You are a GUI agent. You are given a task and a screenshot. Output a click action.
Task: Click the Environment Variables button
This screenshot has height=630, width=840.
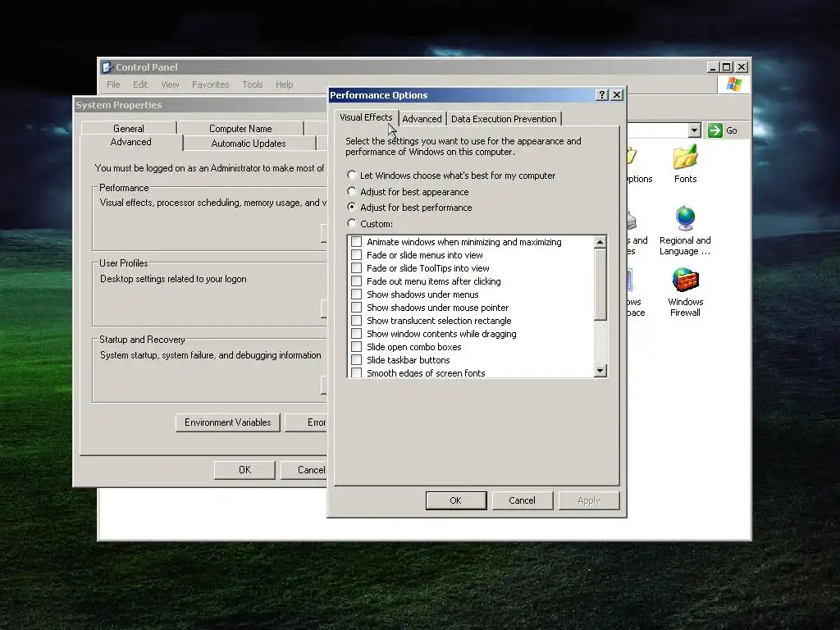(x=228, y=422)
